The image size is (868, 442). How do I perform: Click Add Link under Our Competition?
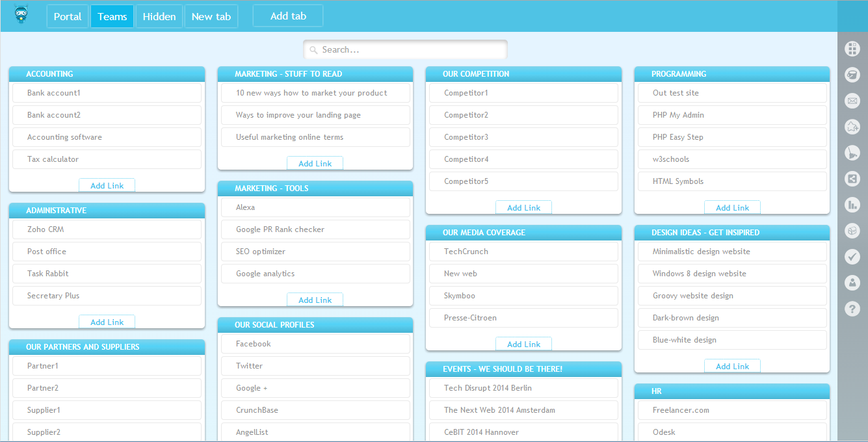click(523, 208)
